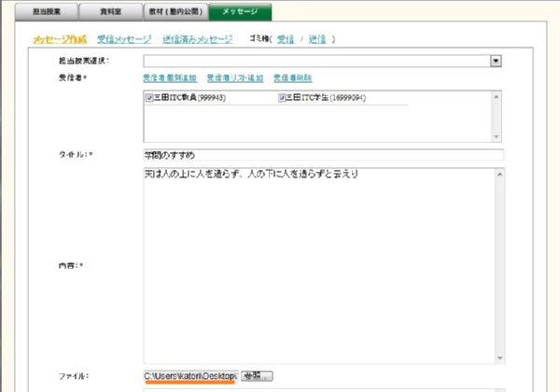Screen dimensions: 560x392
Task: Click the タイトル text field
Action: pyautogui.click(x=322, y=155)
